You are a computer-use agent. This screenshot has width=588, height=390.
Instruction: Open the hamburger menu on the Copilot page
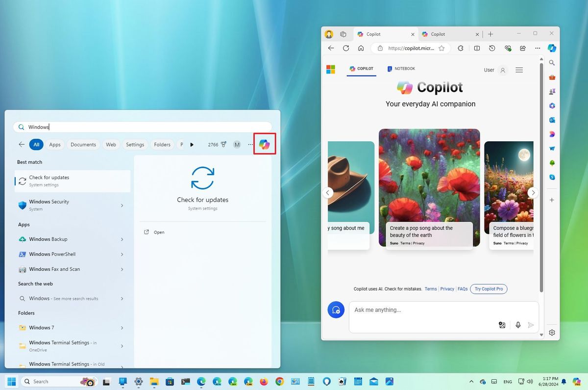(x=519, y=70)
